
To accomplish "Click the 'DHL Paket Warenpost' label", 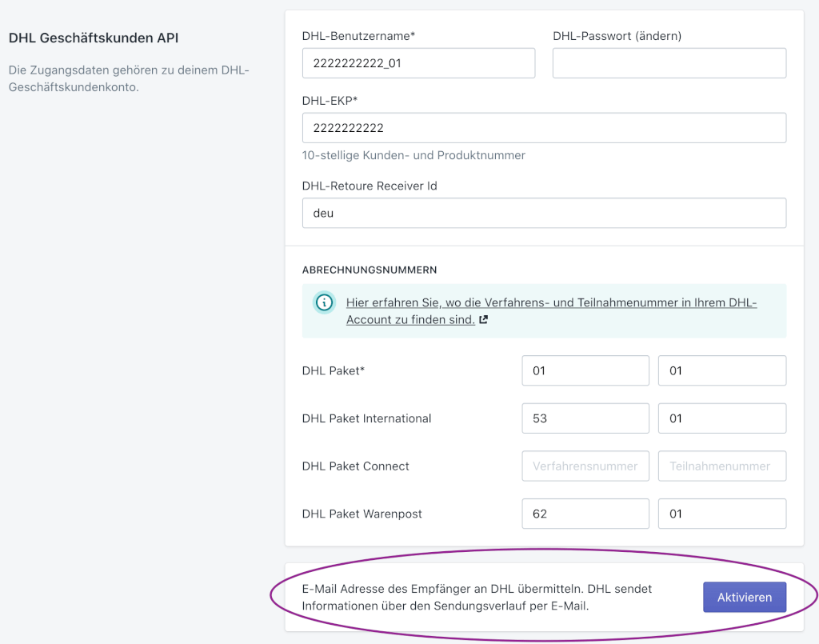I will [362, 514].
